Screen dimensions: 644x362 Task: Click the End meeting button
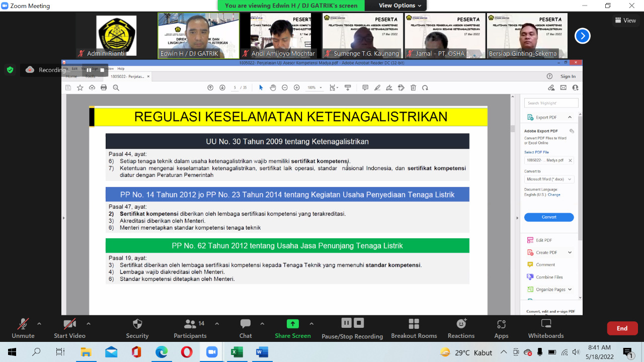tap(622, 328)
